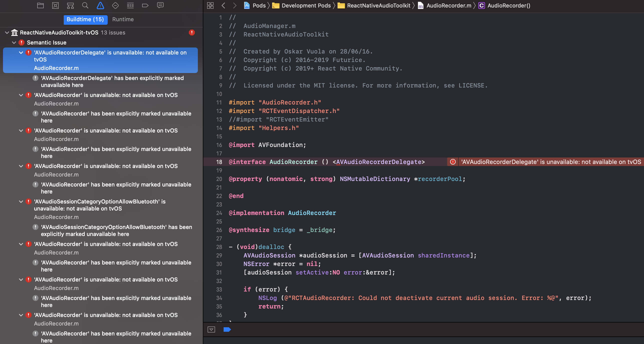Screen dimensions: 644x344
Task: Switch to the Runtime issues tab
Action: (123, 19)
